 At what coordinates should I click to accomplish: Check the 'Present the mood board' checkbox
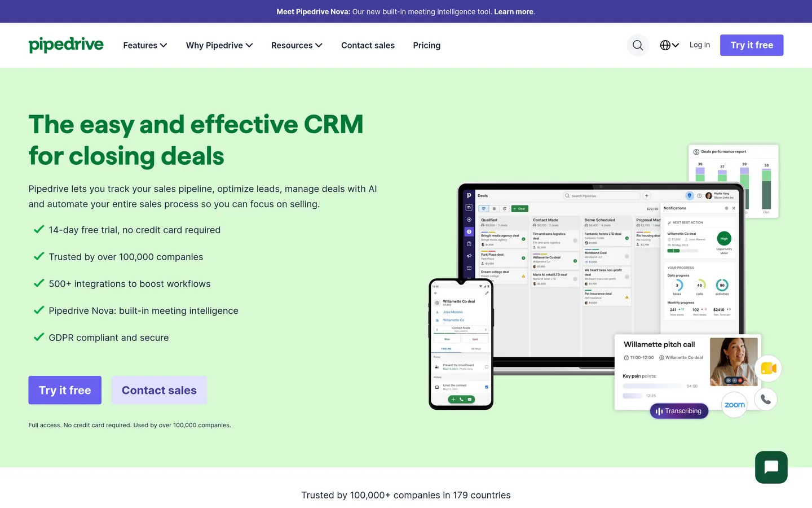click(x=487, y=367)
